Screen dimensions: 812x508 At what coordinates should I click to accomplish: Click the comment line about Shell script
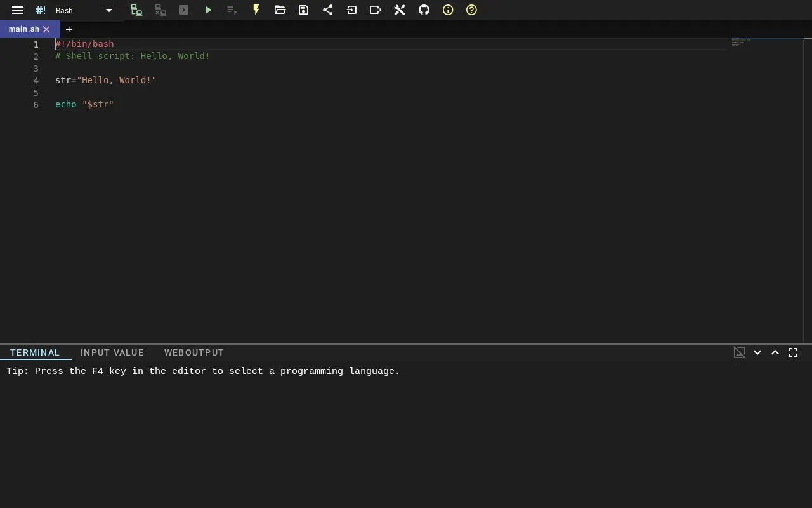[x=133, y=56]
